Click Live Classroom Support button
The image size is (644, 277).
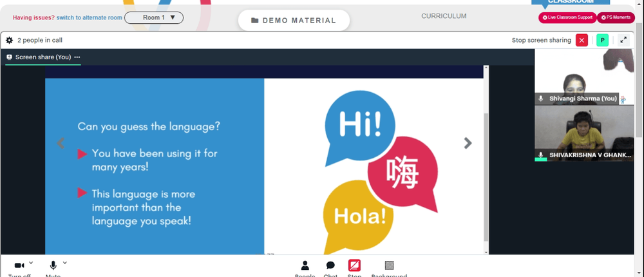[x=567, y=17]
